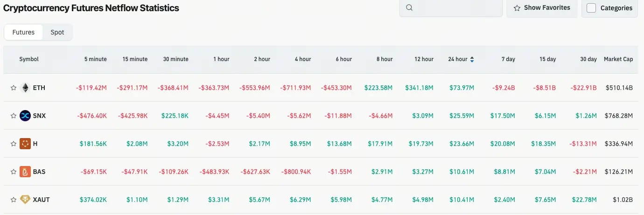Open the ETH symbol link
This screenshot has width=644, height=215.
pos(39,88)
